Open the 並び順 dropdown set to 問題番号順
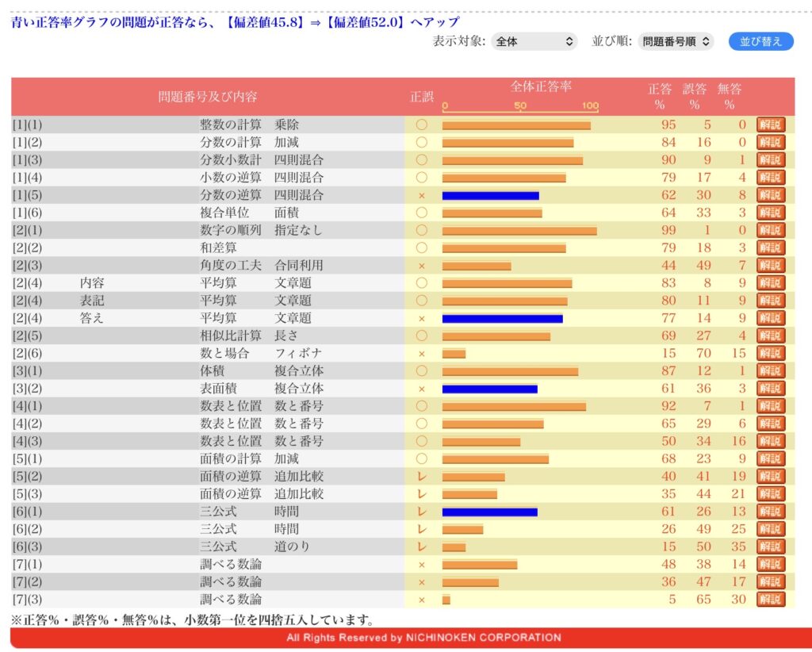The width and height of the screenshot is (812, 652). [676, 41]
